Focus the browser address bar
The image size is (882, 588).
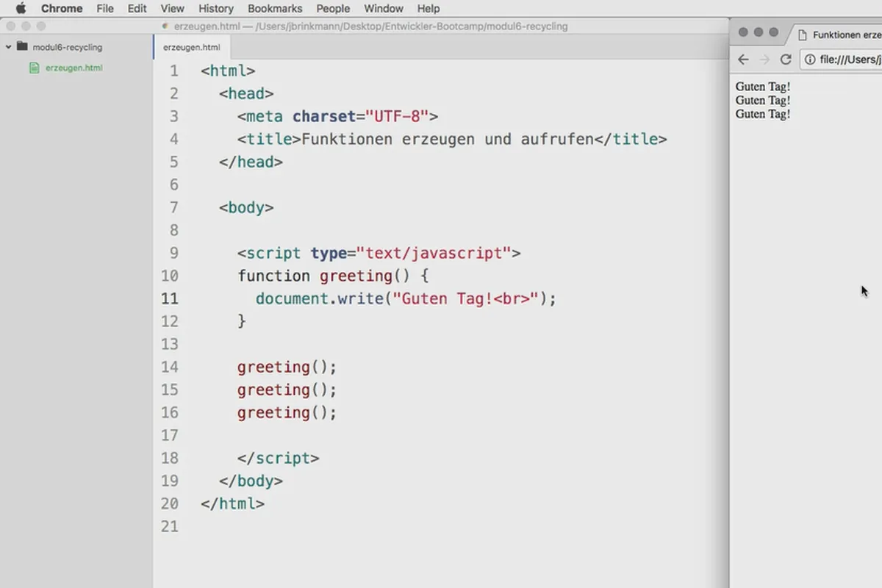click(842, 60)
